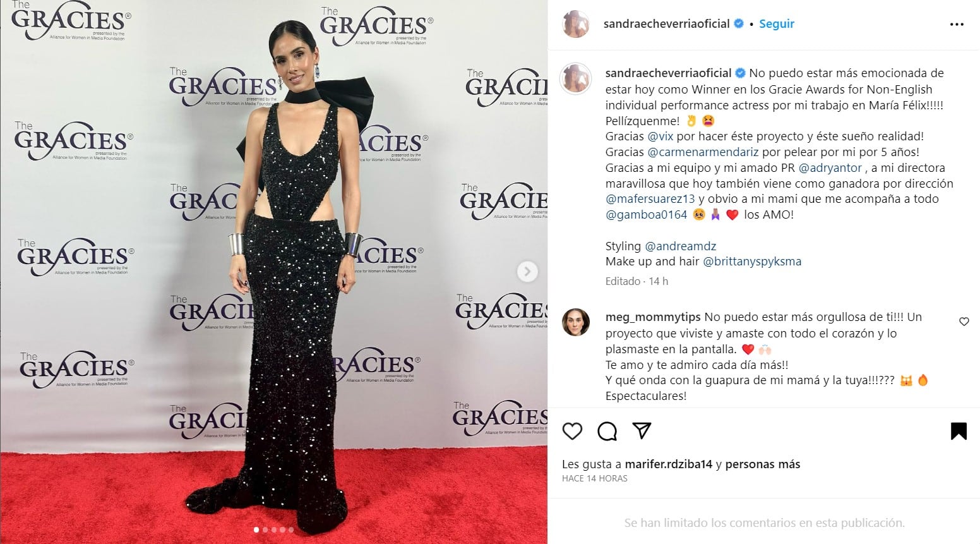980x544 pixels.
Task: Toggle the saved bookmark icon
Action: point(959,431)
